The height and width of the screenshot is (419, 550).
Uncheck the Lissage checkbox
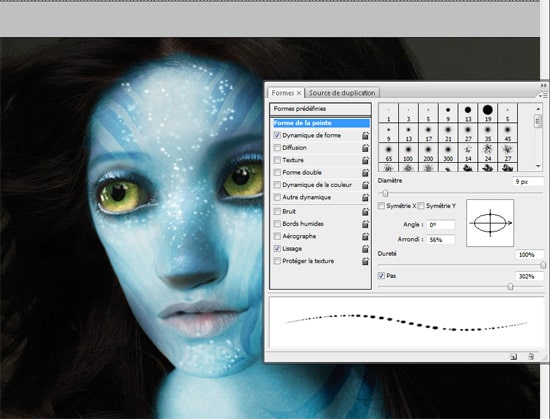(277, 249)
